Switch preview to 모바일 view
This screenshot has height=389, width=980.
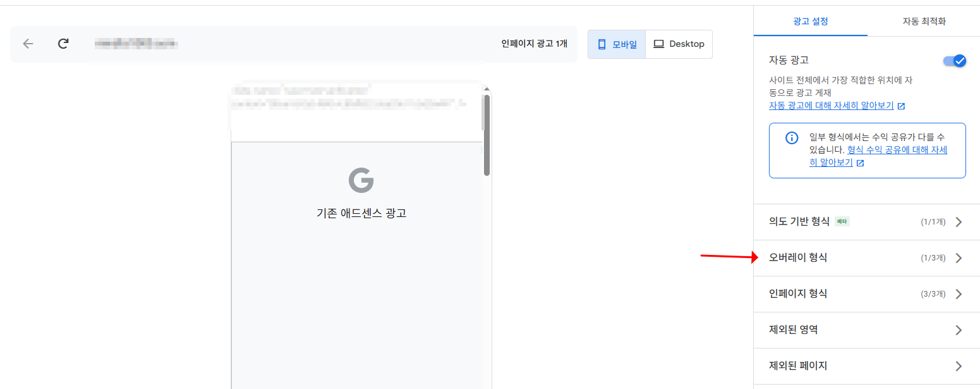[617, 44]
